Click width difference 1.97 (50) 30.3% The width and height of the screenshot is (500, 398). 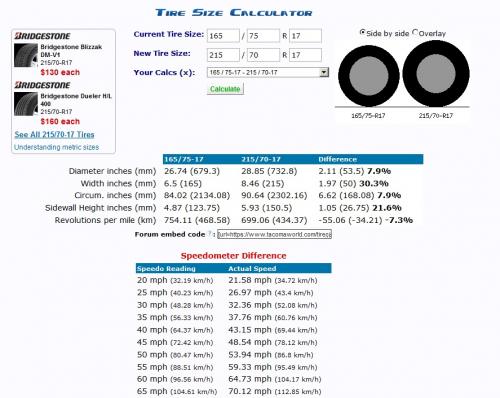pyautogui.click(x=354, y=183)
